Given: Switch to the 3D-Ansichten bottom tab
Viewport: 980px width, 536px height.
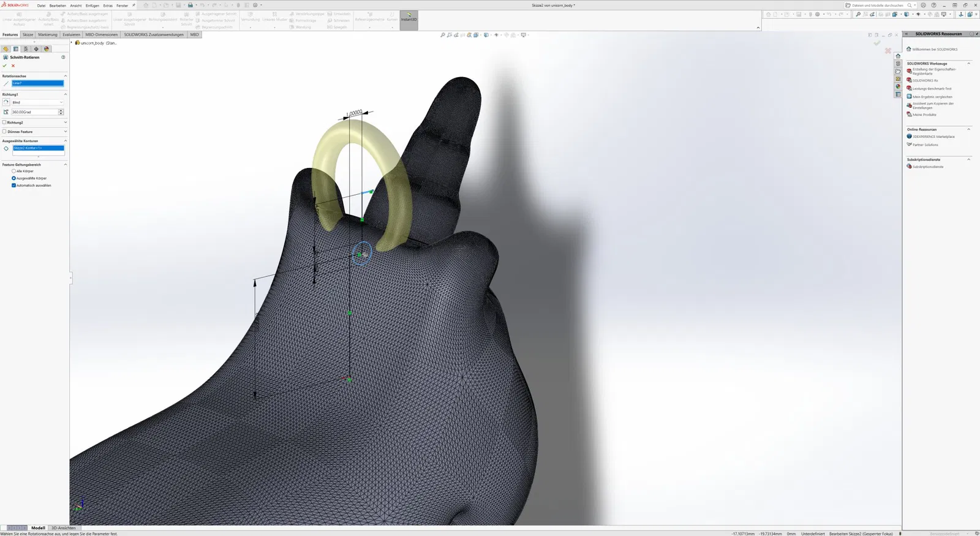Looking at the screenshot, I should pyautogui.click(x=64, y=527).
